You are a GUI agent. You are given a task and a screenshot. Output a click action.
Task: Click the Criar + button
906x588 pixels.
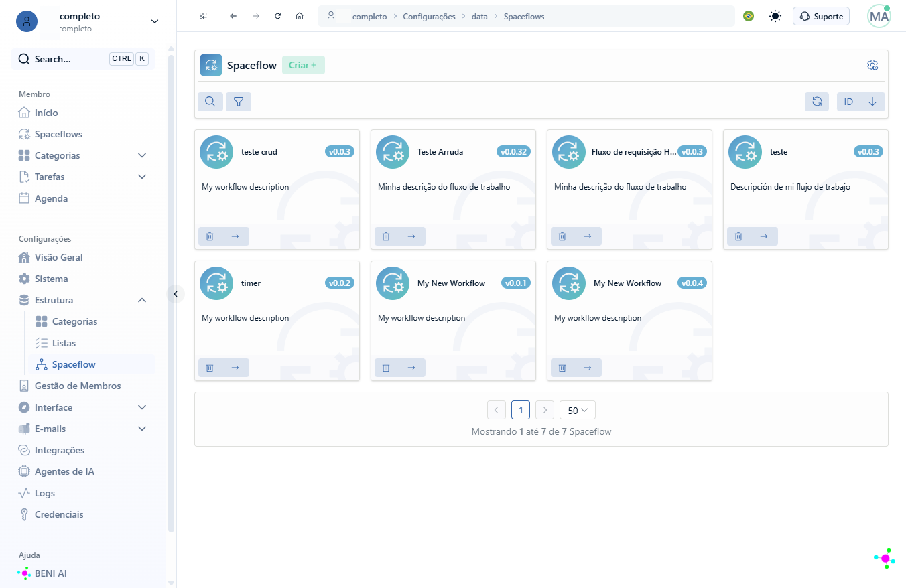pyautogui.click(x=304, y=65)
